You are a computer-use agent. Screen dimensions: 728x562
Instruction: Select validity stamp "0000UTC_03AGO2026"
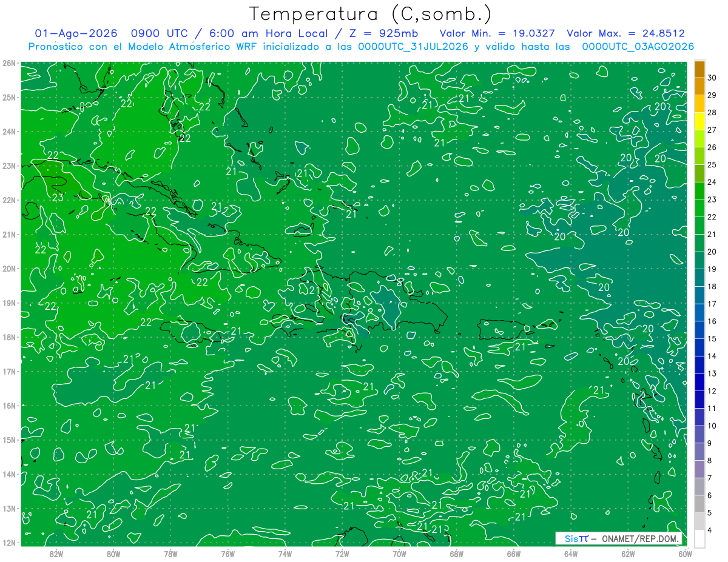coord(638,47)
